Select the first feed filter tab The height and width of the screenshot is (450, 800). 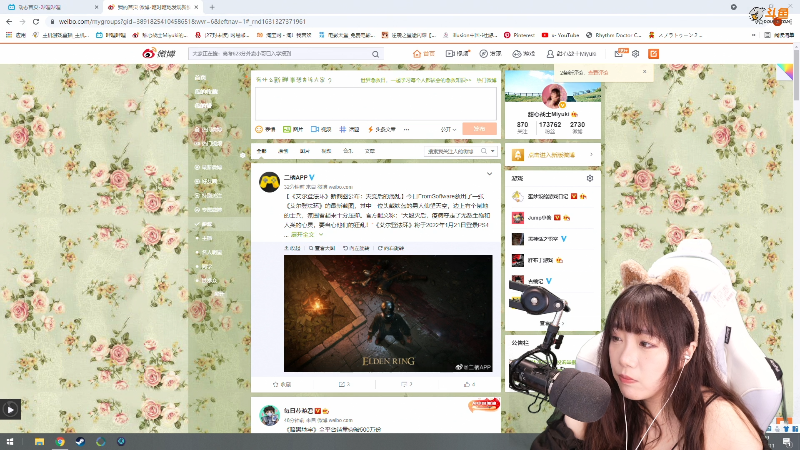pos(261,151)
